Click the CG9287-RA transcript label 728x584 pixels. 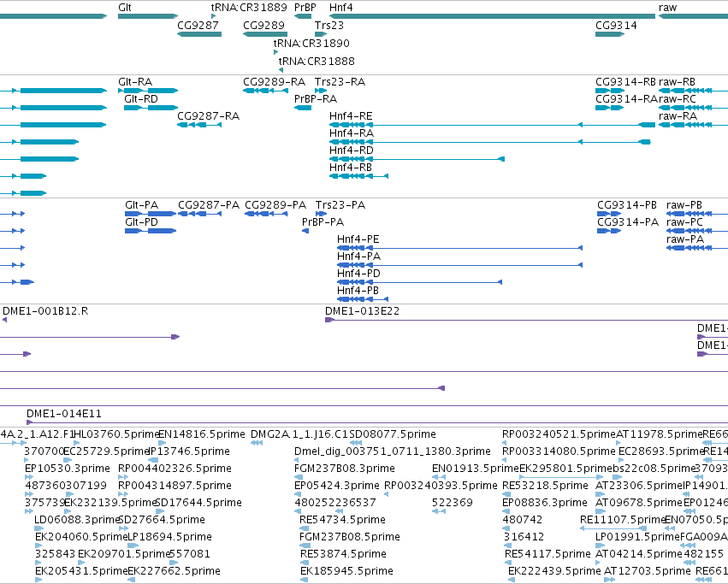[209, 116]
